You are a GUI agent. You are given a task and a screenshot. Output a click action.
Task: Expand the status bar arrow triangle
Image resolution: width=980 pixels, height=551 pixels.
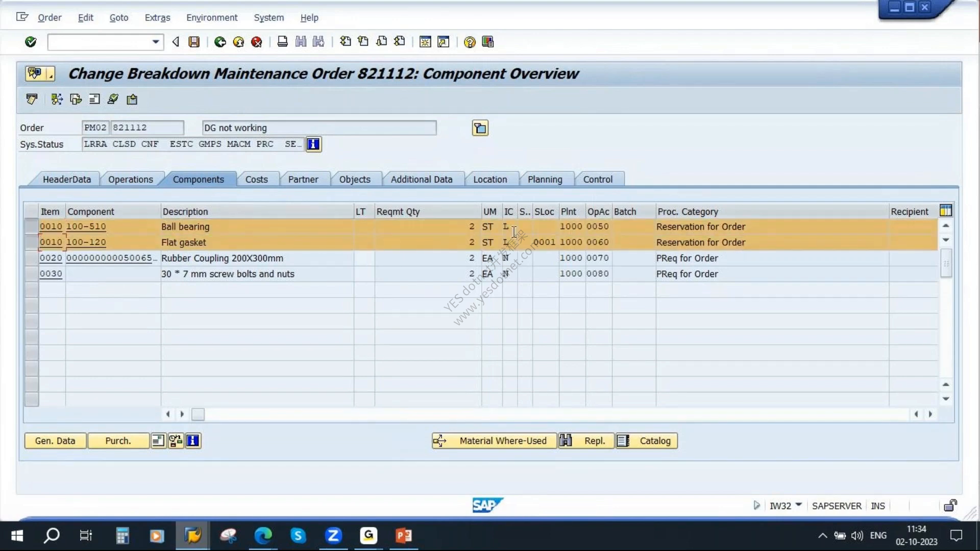(x=756, y=506)
